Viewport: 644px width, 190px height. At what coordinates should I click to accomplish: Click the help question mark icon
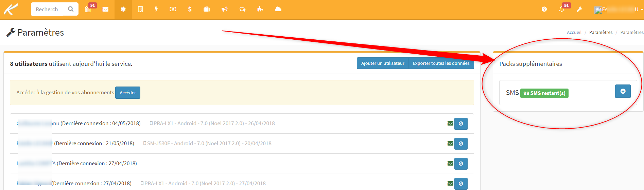pyautogui.click(x=544, y=9)
